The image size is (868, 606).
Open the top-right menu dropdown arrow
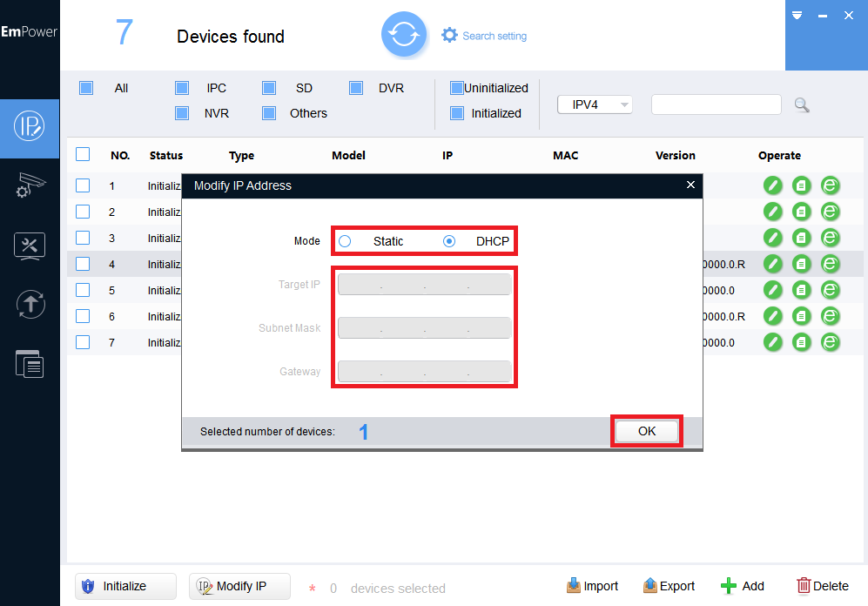797,16
